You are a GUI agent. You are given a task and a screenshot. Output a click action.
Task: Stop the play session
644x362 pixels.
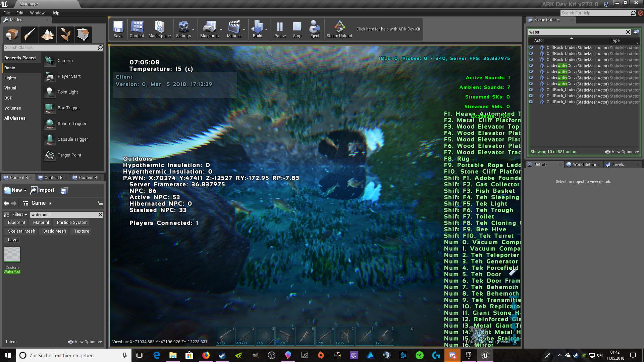pyautogui.click(x=297, y=29)
